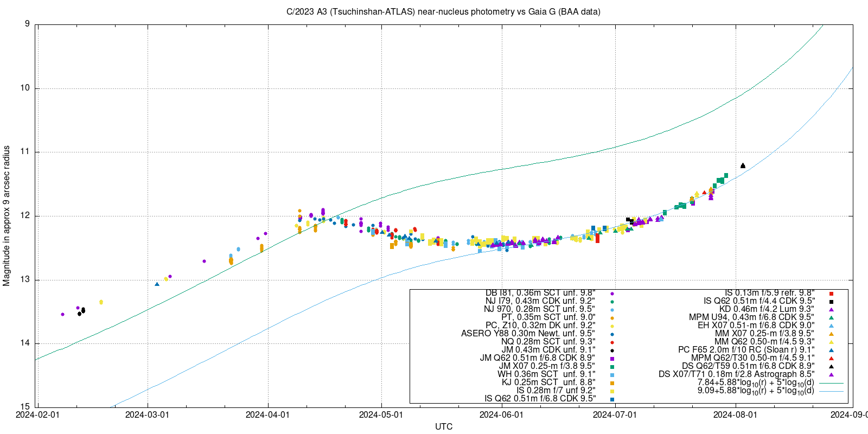The height and width of the screenshot is (434, 868).
Task: Click the orange square marker for KJ 0.25m SCT
Action: pyautogui.click(x=612, y=382)
